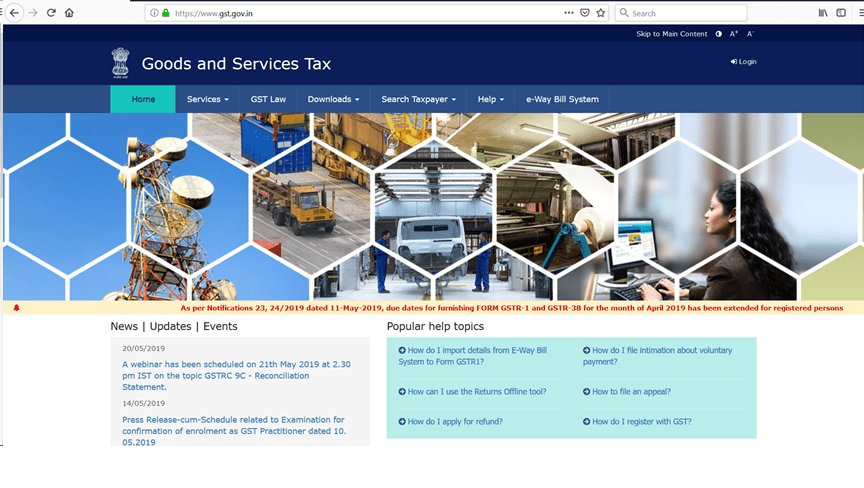Image resolution: width=864 pixels, height=488 pixels.
Task: Open webinar on GSTR 9C news link
Action: pyautogui.click(x=236, y=376)
